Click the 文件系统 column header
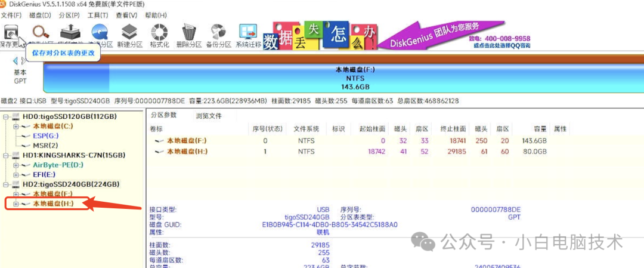 [306, 129]
